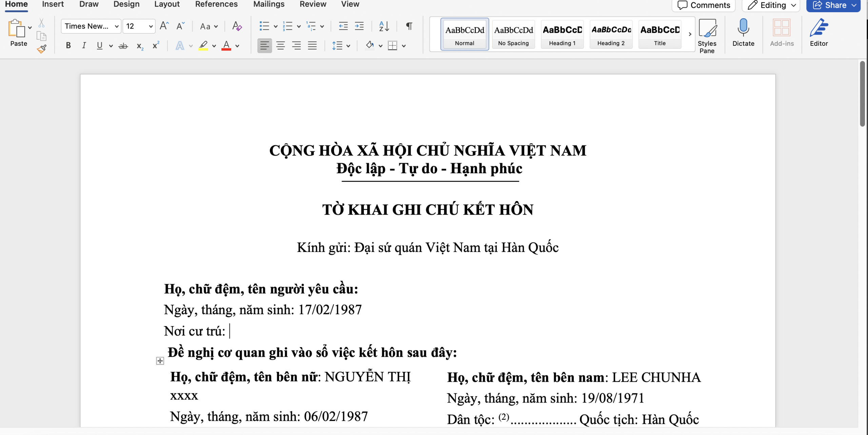Viewport: 868px width, 435px height.
Task: Clear all formatting eraser icon
Action: pyautogui.click(x=237, y=26)
